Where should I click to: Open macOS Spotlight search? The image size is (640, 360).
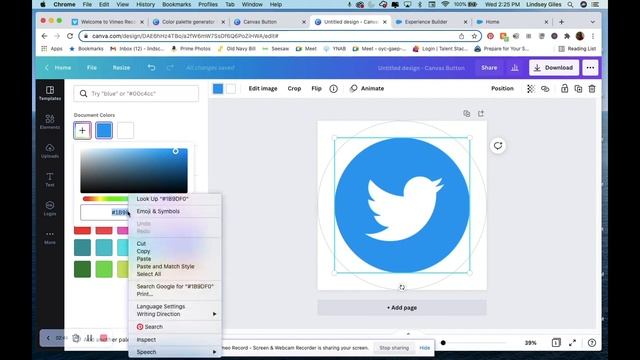point(570,4)
